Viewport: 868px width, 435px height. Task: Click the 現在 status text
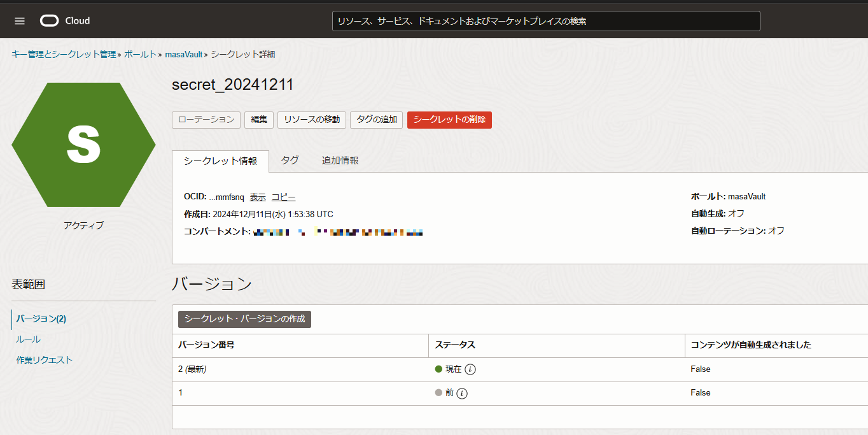pos(453,369)
